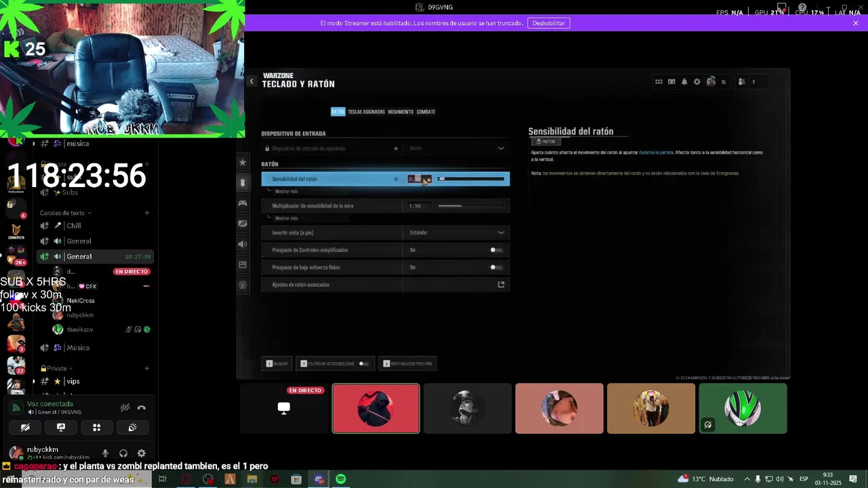Click the Buscar button in game settings

coord(277,364)
